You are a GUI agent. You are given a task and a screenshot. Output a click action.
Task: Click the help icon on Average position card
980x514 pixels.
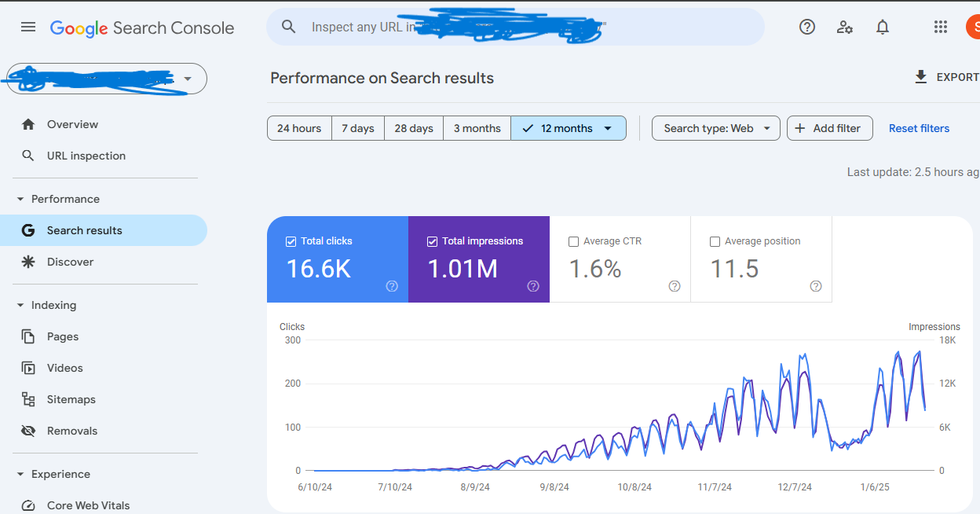click(816, 286)
